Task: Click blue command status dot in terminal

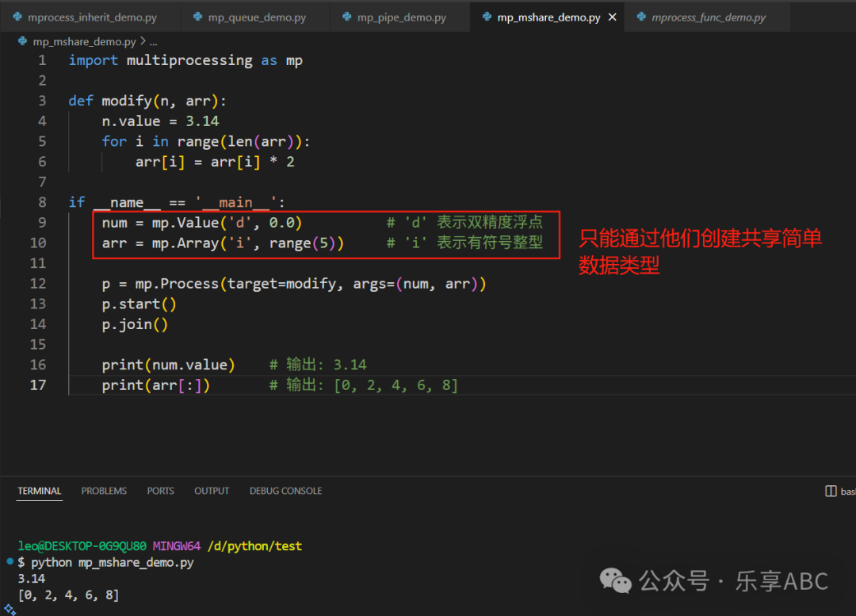Action: [10, 561]
